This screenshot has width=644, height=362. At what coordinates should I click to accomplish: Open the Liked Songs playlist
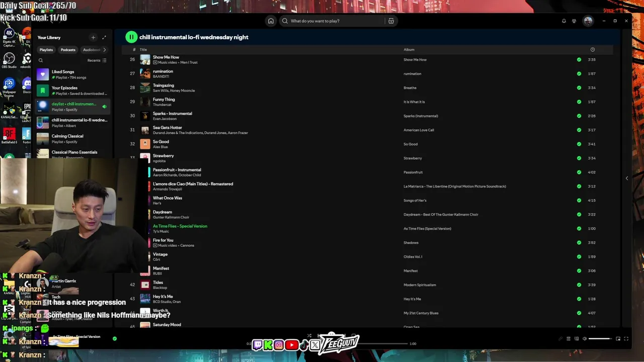pos(72,74)
